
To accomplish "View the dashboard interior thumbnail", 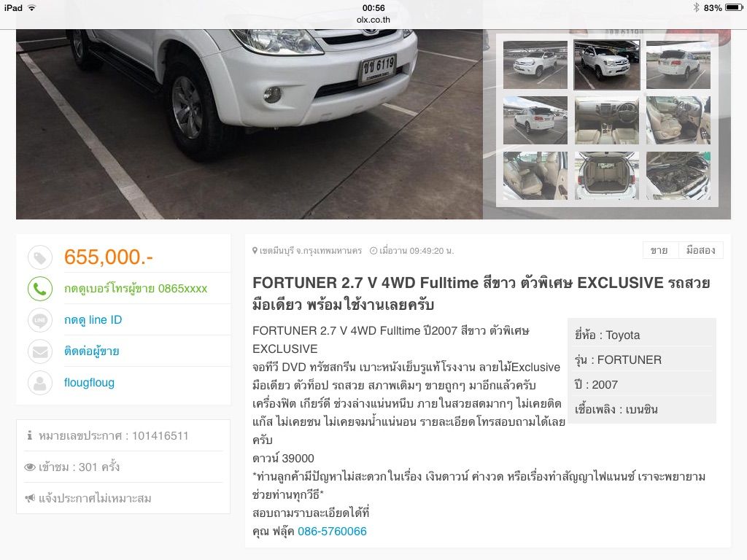I will [x=606, y=120].
